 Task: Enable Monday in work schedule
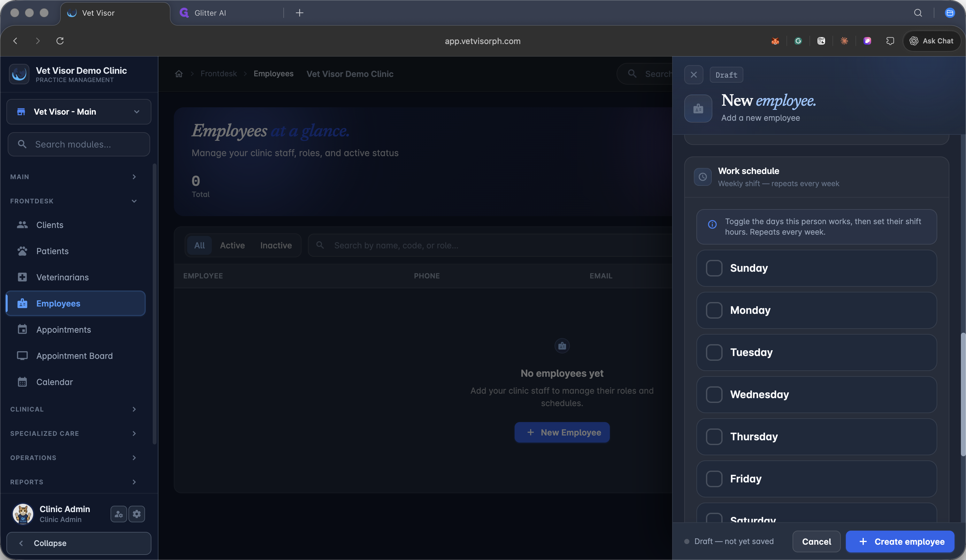[x=714, y=310]
